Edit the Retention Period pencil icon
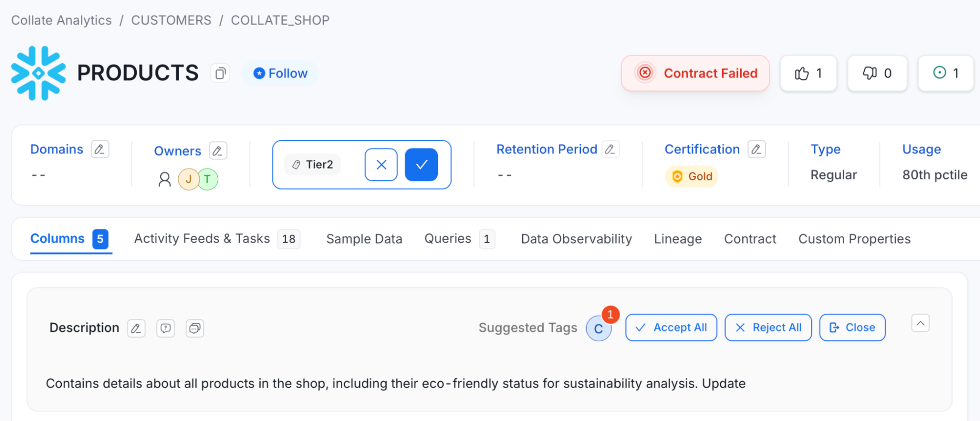 point(610,149)
